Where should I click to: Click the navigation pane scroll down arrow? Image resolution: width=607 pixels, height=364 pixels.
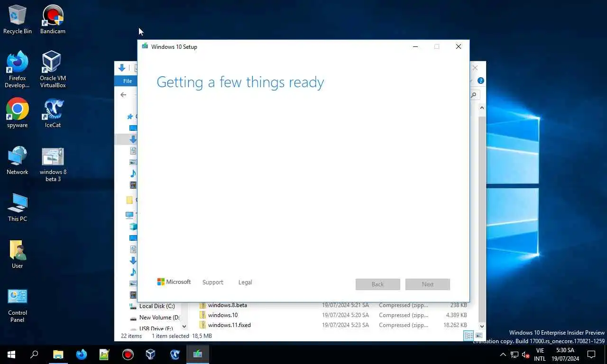point(184,327)
